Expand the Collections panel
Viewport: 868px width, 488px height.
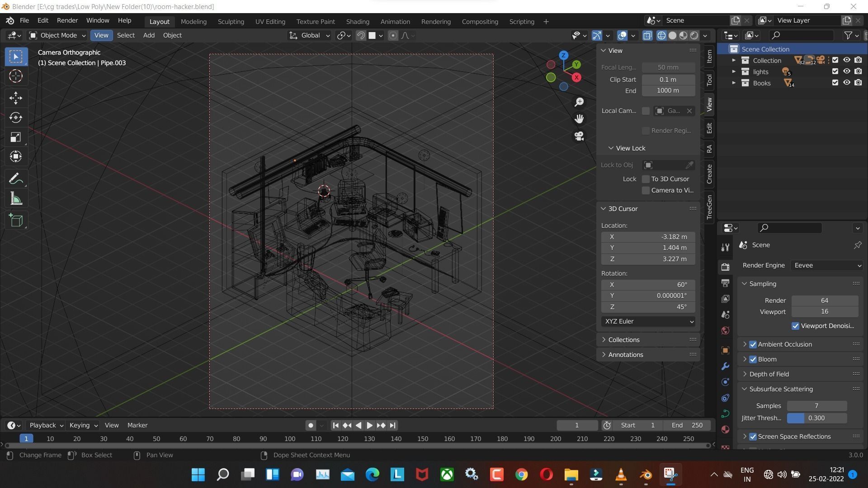tap(623, 340)
